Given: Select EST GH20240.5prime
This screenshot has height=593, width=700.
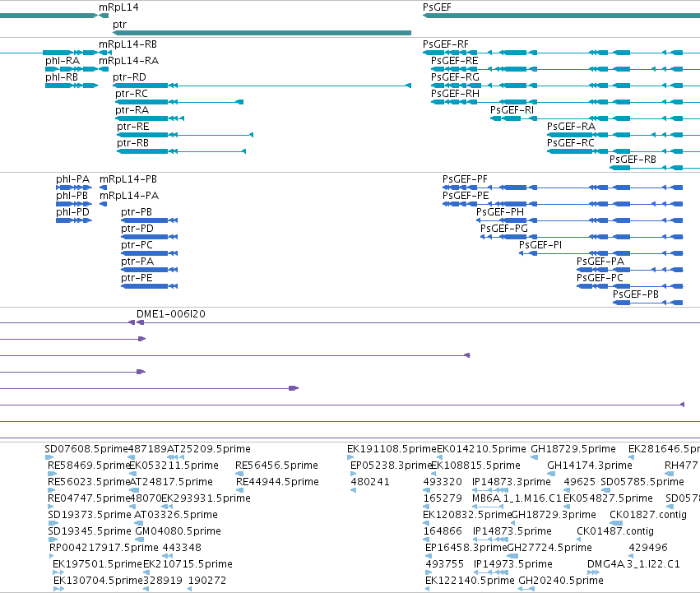Looking at the screenshot, I should [526, 589].
